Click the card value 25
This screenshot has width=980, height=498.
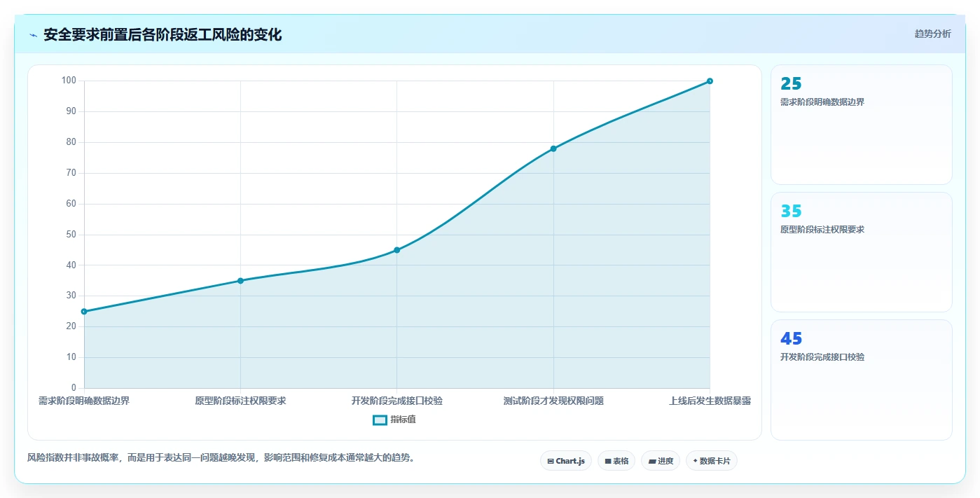(791, 84)
